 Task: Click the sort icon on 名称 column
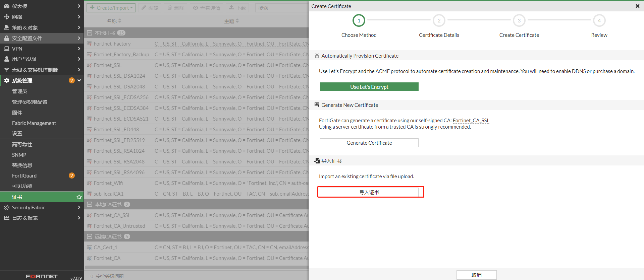(x=120, y=21)
